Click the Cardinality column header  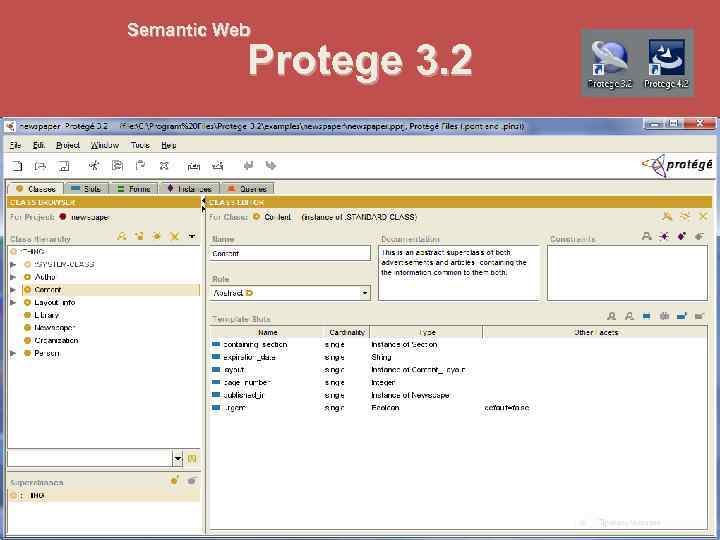pos(347,332)
